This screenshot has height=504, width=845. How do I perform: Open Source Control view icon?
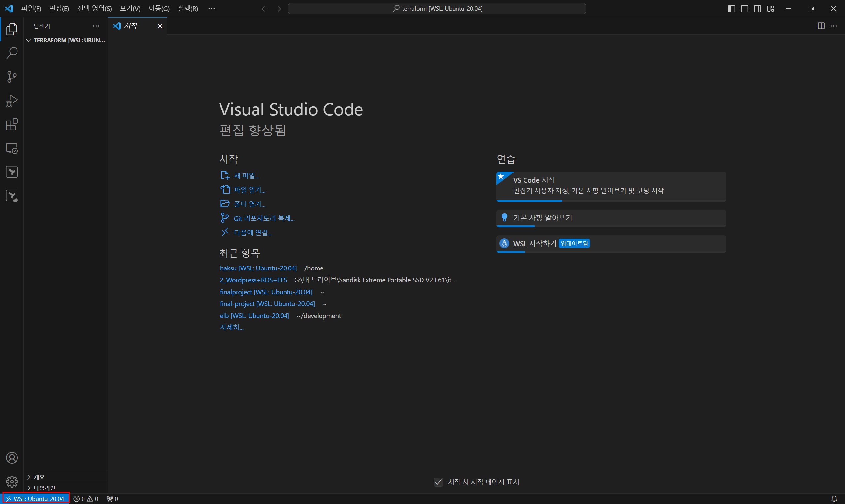point(12,77)
